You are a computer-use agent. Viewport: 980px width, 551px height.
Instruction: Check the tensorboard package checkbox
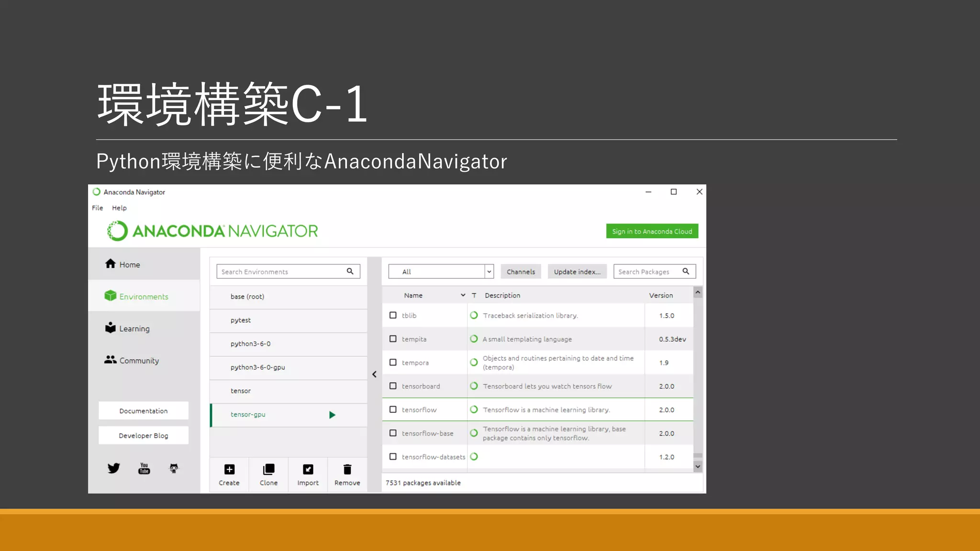393,386
